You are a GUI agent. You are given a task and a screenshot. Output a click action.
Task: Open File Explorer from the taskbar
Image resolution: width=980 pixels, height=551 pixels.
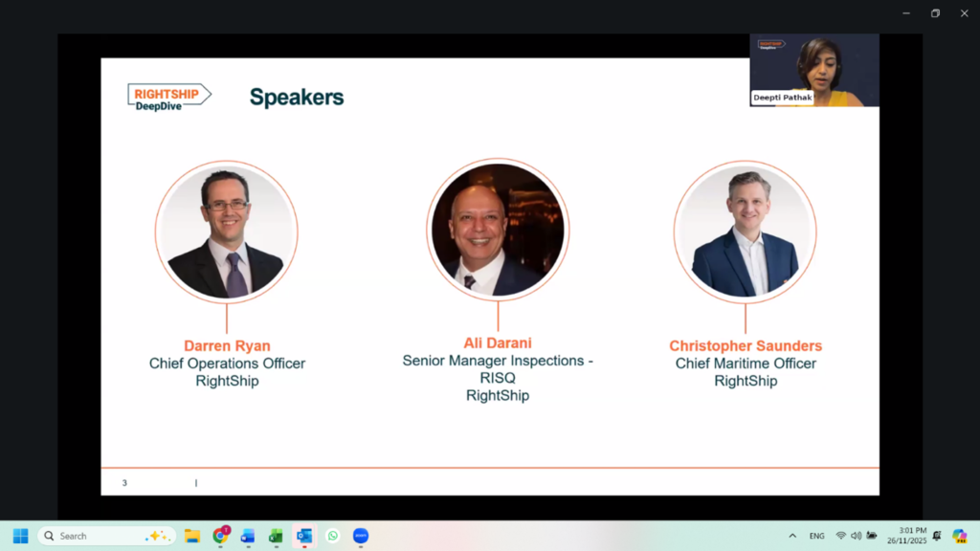[x=192, y=536]
